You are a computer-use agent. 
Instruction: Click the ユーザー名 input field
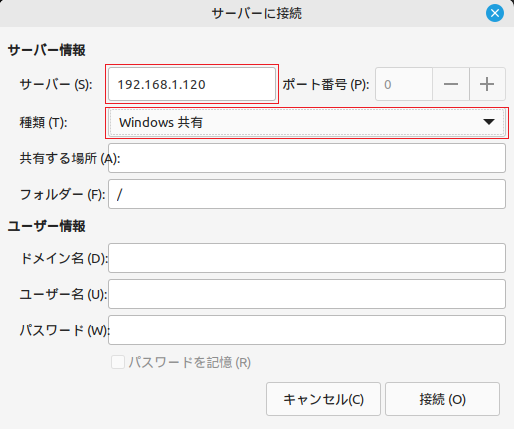pyautogui.click(x=307, y=294)
